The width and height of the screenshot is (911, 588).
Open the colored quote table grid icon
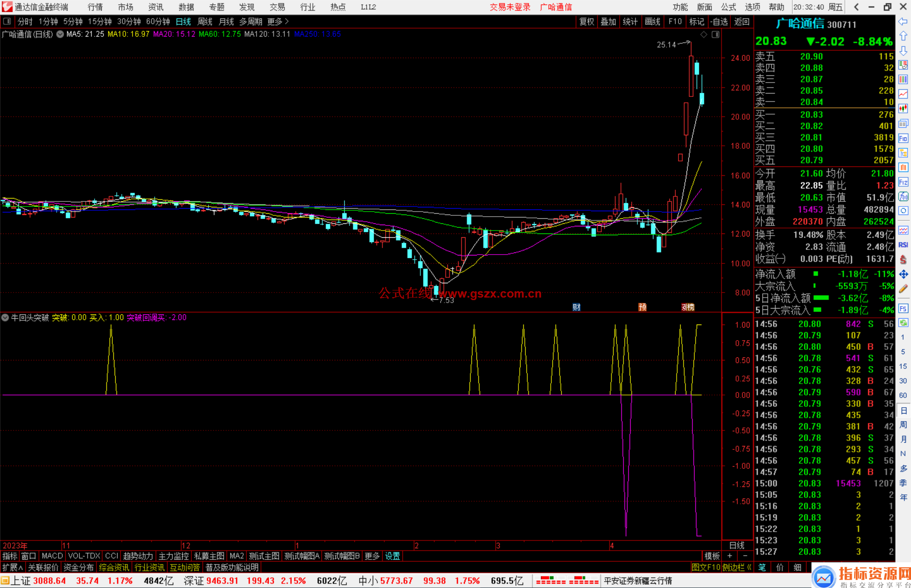pyautogui.click(x=903, y=80)
